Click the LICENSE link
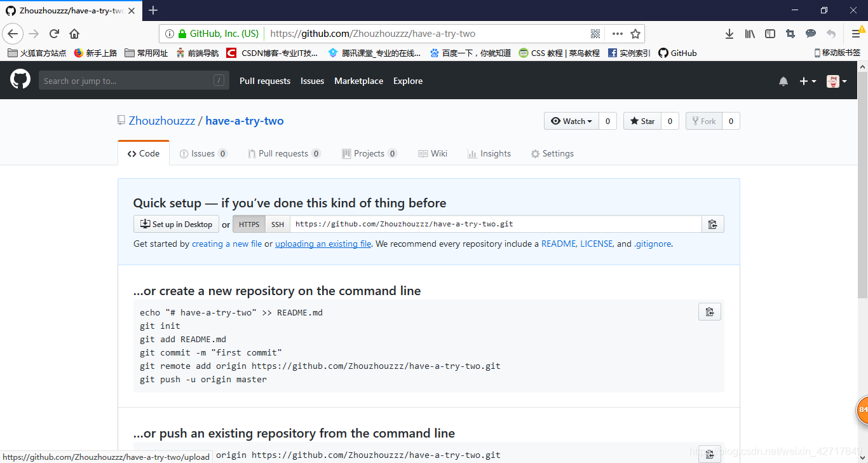Viewport: 868px width, 463px height. click(597, 244)
